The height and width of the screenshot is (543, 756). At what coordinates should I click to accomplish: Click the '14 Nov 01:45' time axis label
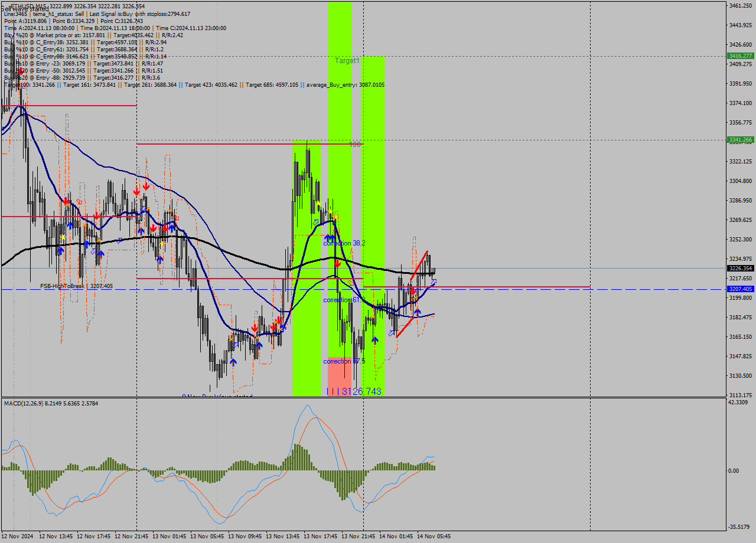click(x=396, y=537)
